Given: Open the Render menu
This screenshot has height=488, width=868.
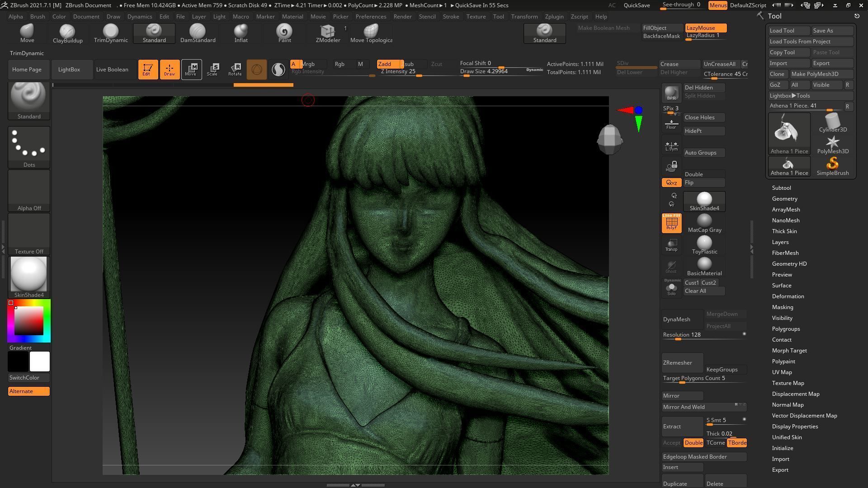Looking at the screenshot, I should pyautogui.click(x=402, y=17).
